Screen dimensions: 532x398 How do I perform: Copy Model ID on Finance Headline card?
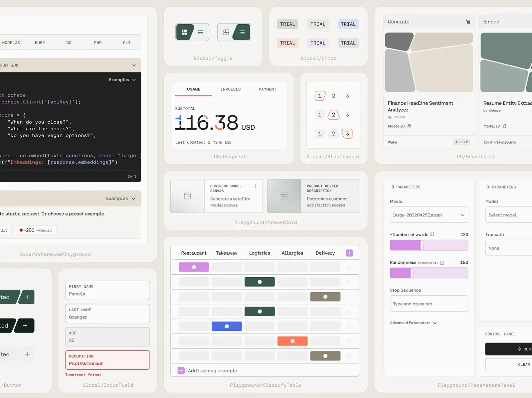pyautogui.click(x=409, y=126)
